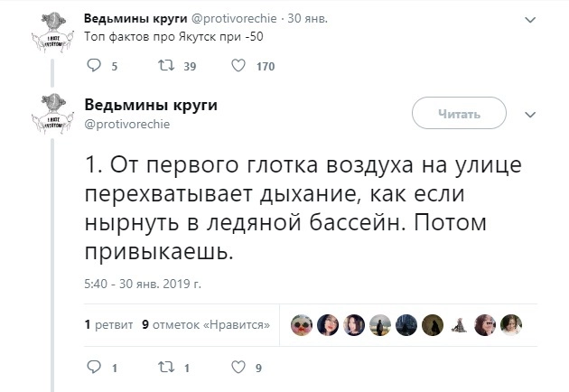Reply to the top tweet about Yakutsk
Image resolution: width=569 pixels, height=392 pixels.
[x=93, y=65]
